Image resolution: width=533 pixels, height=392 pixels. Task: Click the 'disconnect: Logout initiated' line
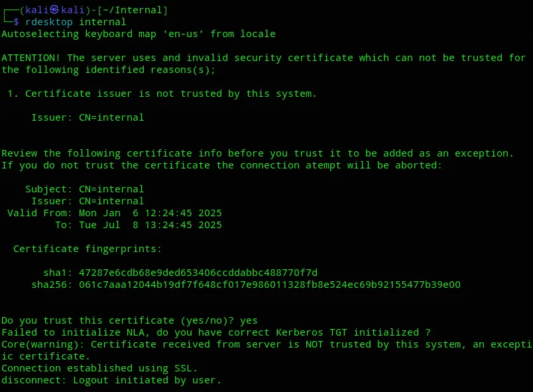tap(111, 380)
